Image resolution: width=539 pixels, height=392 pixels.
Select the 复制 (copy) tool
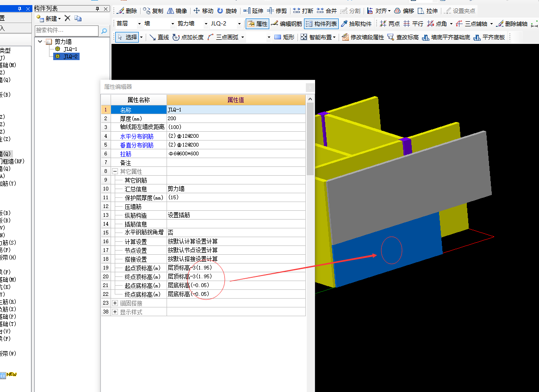point(153,11)
